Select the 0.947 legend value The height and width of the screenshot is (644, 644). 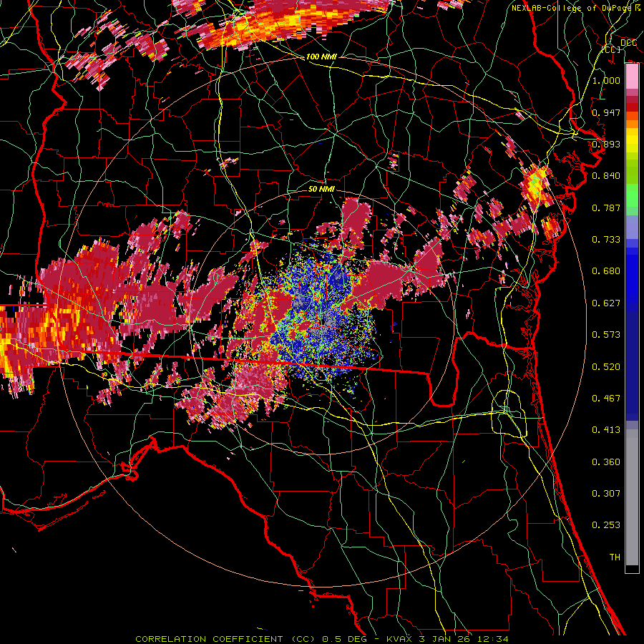(x=606, y=112)
